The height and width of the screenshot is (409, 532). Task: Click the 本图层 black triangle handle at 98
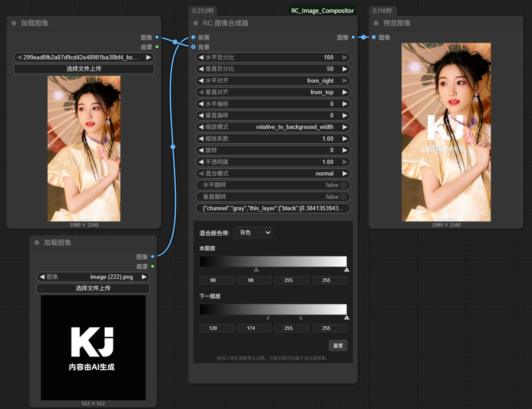(x=256, y=269)
